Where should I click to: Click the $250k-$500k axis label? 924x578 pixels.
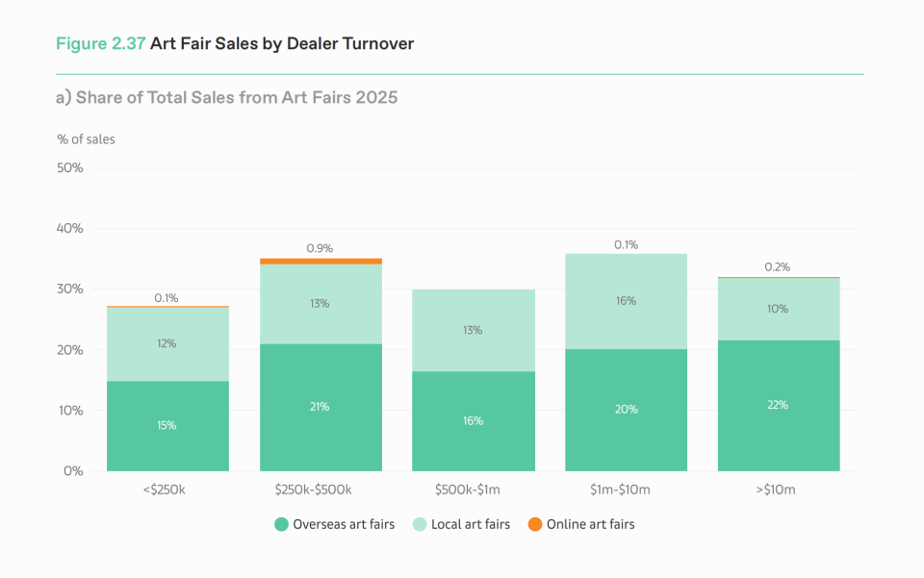[x=313, y=490]
